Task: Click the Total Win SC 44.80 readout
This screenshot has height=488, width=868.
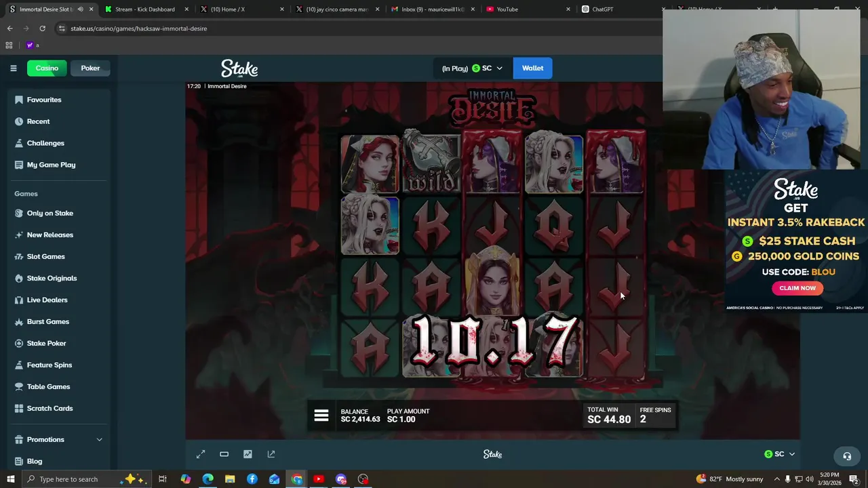Action: click(609, 415)
